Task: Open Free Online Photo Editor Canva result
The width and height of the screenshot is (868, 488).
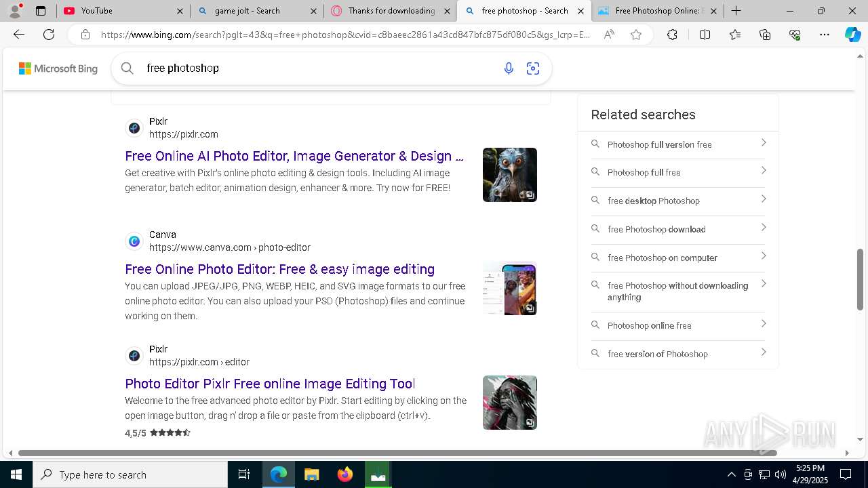Action: point(279,269)
